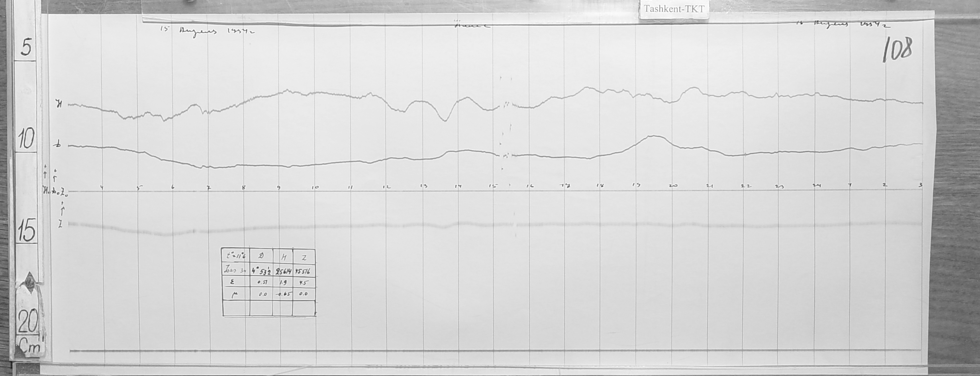This screenshot has height=376, width=980.
Task: Click the D column header in table
Action: (261, 256)
